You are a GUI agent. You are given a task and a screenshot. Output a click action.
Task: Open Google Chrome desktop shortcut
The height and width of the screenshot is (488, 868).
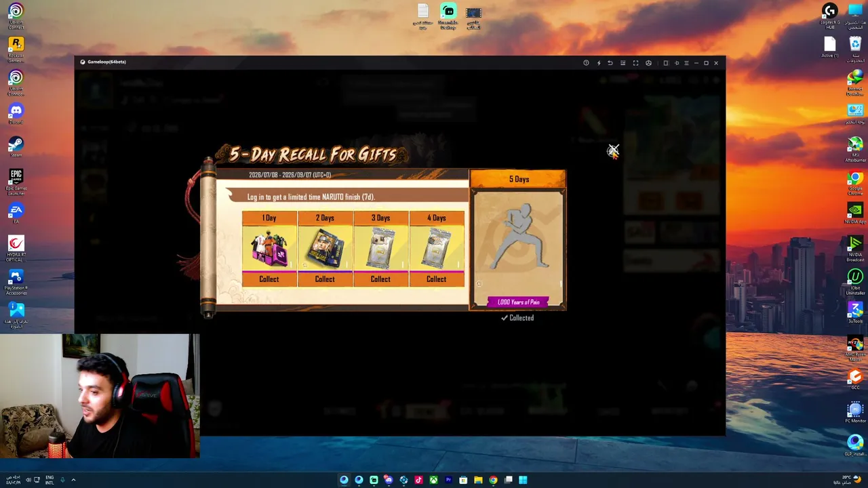(x=855, y=182)
